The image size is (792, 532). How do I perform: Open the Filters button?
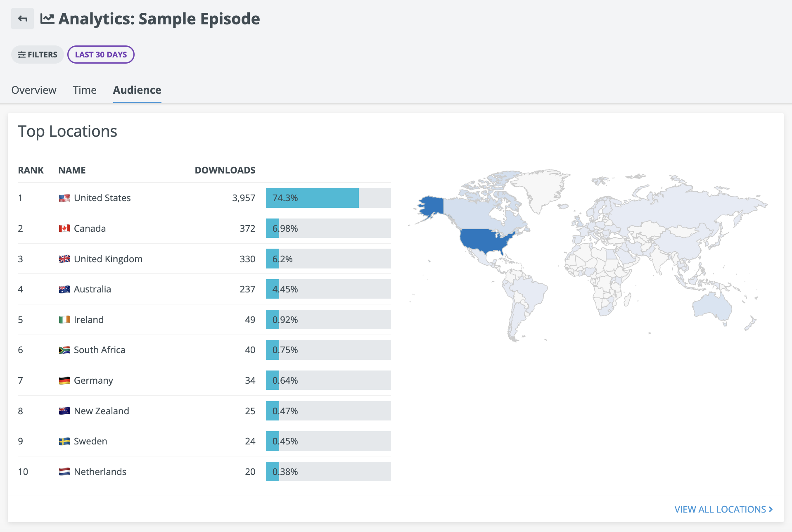[x=37, y=55]
